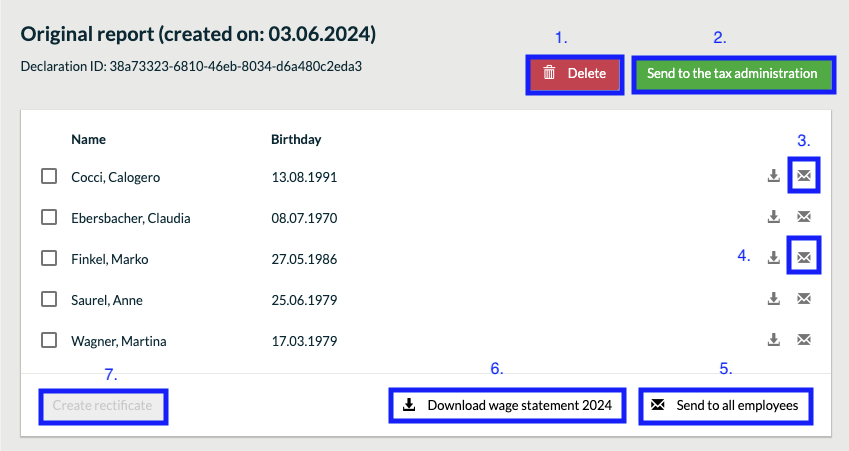Click the birthday 27.05.1986
The image size is (849, 451).
304,259
